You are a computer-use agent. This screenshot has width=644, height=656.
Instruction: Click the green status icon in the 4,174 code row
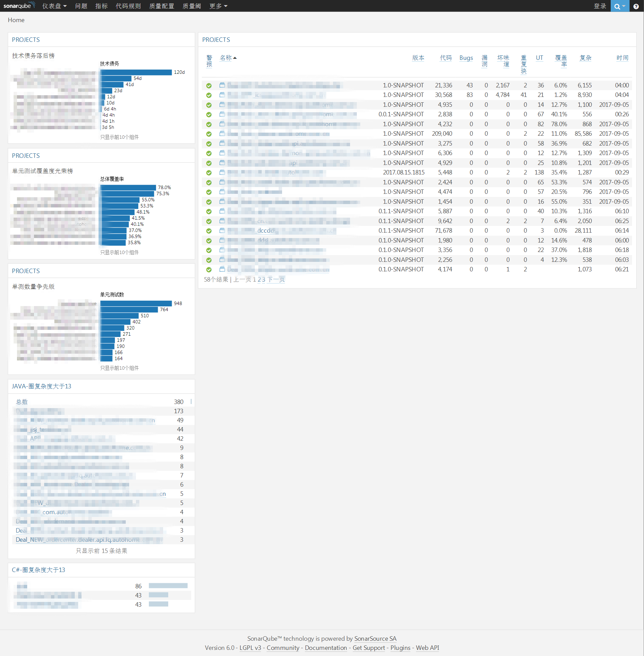tap(209, 270)
